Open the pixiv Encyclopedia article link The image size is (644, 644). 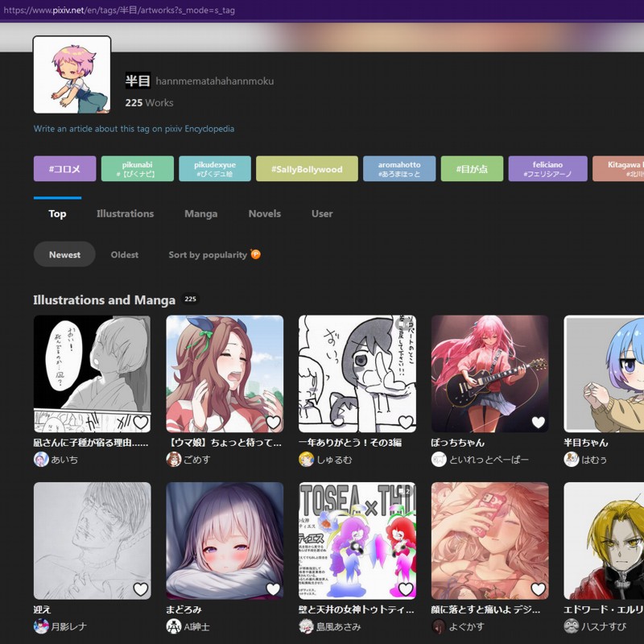(x=134, y=129)
